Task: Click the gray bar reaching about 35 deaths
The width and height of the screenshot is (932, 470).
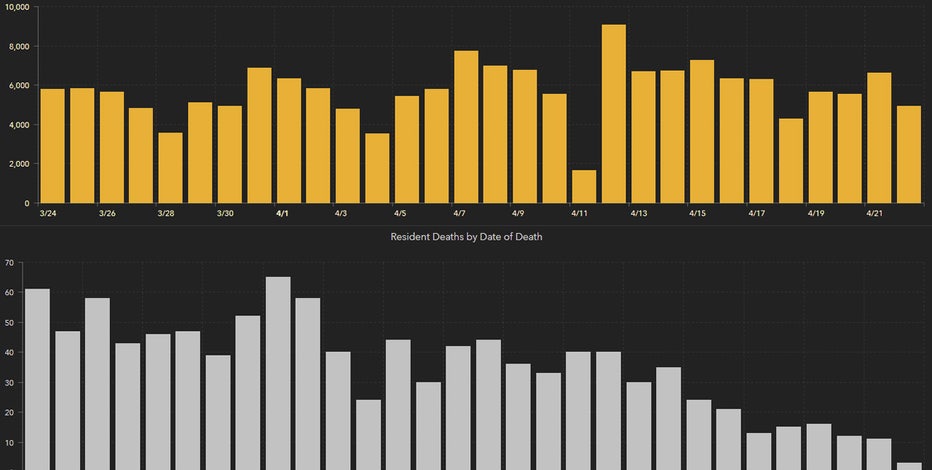Action: [x=669, y=418]
